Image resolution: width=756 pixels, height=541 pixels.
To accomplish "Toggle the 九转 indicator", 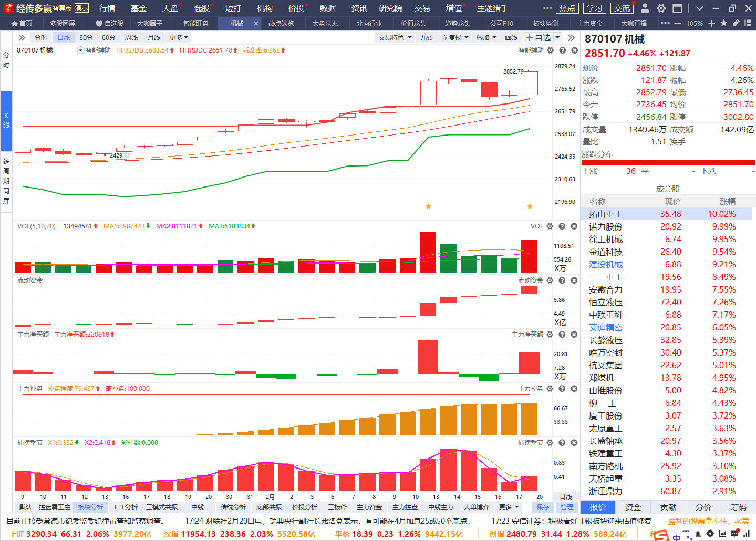I will click(427, 38).
